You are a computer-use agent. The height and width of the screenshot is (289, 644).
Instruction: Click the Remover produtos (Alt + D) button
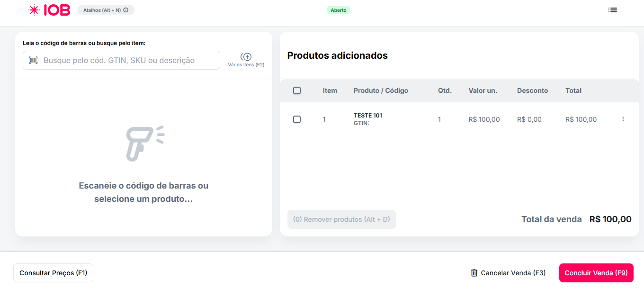point(341,219)
